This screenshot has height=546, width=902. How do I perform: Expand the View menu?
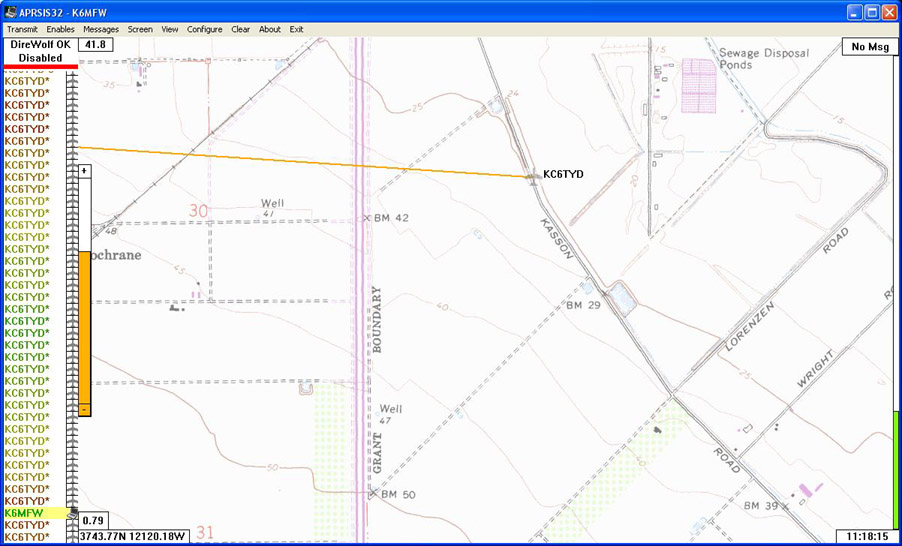(170, 29)
